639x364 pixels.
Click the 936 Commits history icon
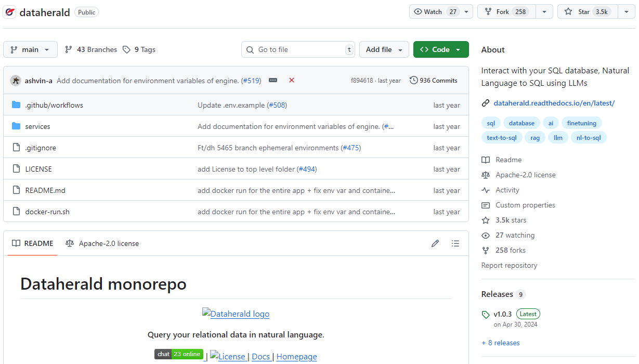(x=414, y=80)
